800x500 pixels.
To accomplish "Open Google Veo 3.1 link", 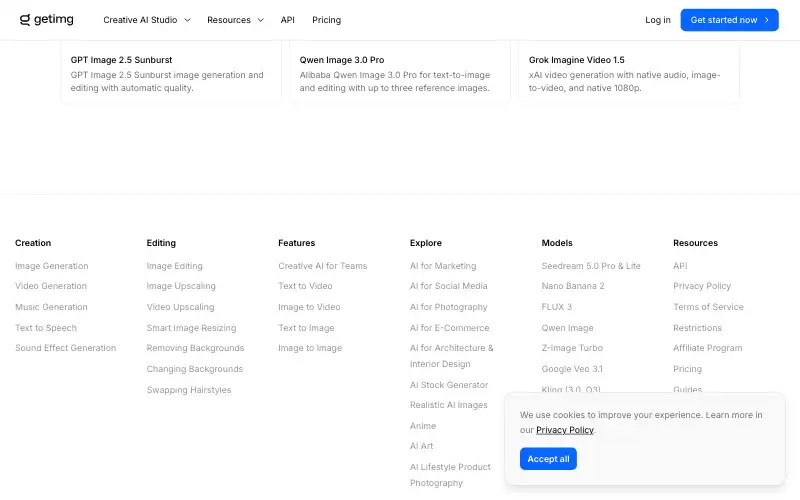I will coord(572,369).
